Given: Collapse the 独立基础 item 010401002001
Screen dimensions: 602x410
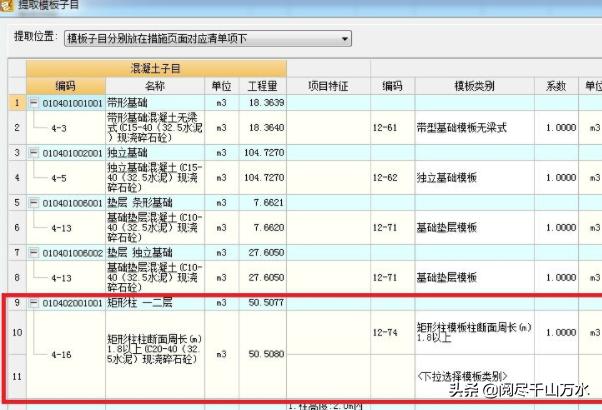Looking at the screenshot, I should [34, 152].
